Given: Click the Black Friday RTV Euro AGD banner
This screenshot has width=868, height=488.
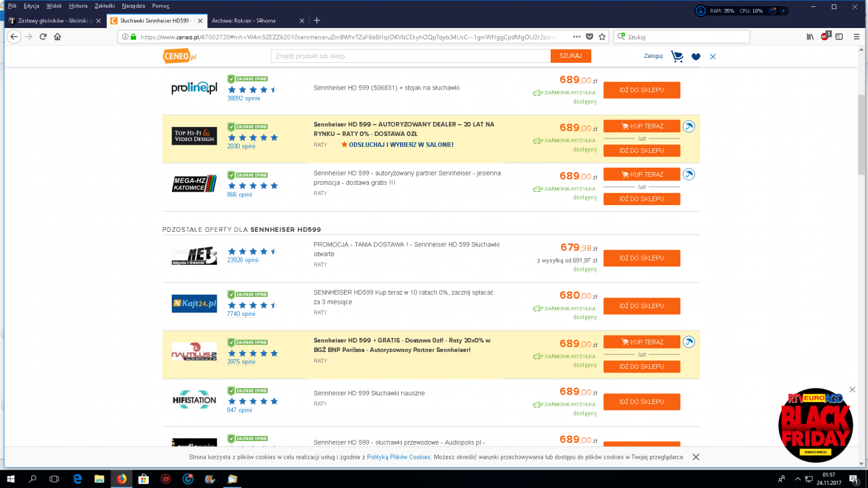Looking at the screenshot, I should (815, 424).
